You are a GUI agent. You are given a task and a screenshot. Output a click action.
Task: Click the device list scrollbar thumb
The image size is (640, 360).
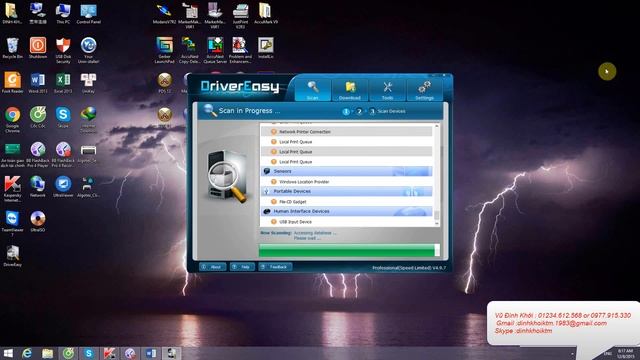click(437, 215)
